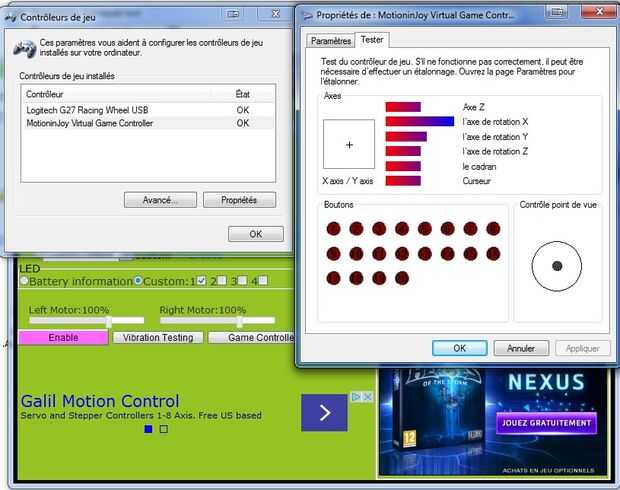Click the Propriétés window title icon
This screenshot has height=490, width=620.
click(307, 15)
